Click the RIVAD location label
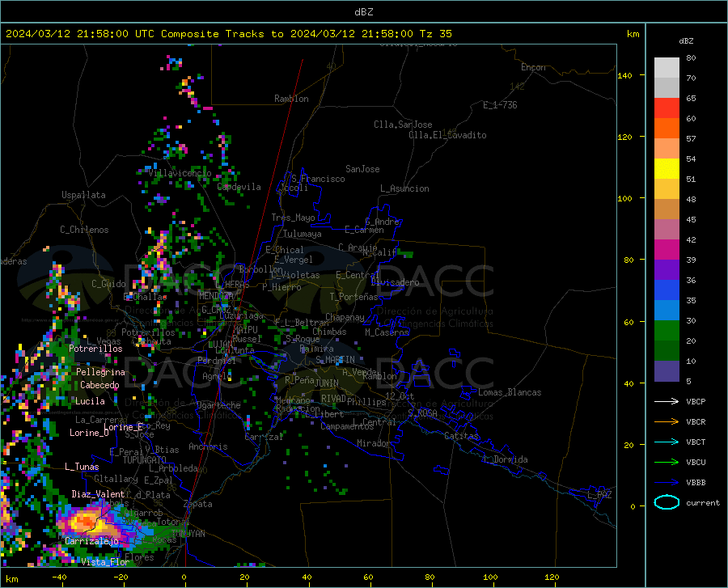Image resolution: width=728 pixels, height=588 pixels. (333, 399)
